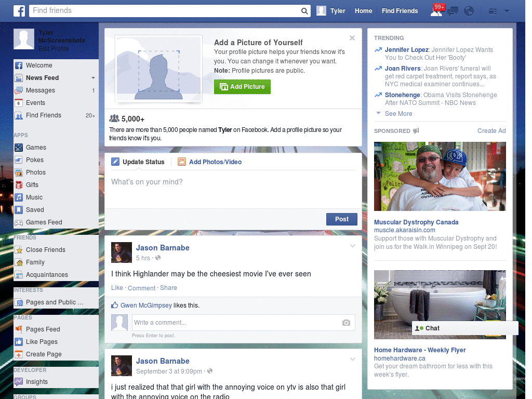Click the Facebook logo icon
532x399 pixels.
coord(19,11)
